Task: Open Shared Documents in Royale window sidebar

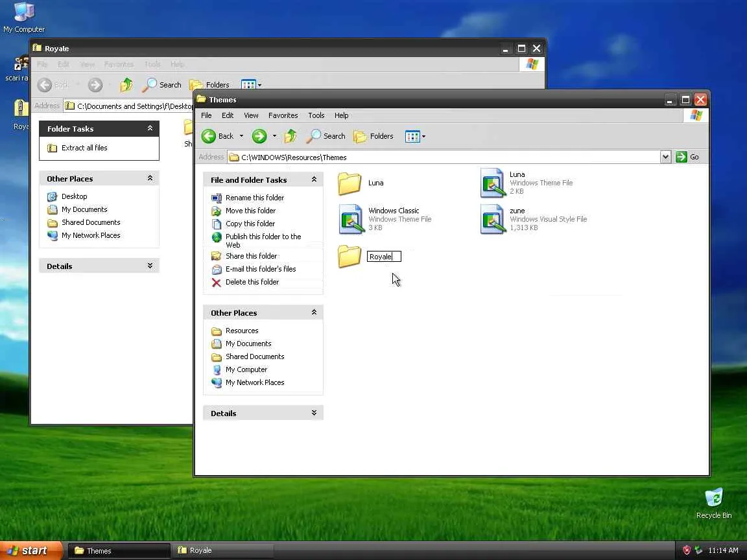Action: pos(91,222)
